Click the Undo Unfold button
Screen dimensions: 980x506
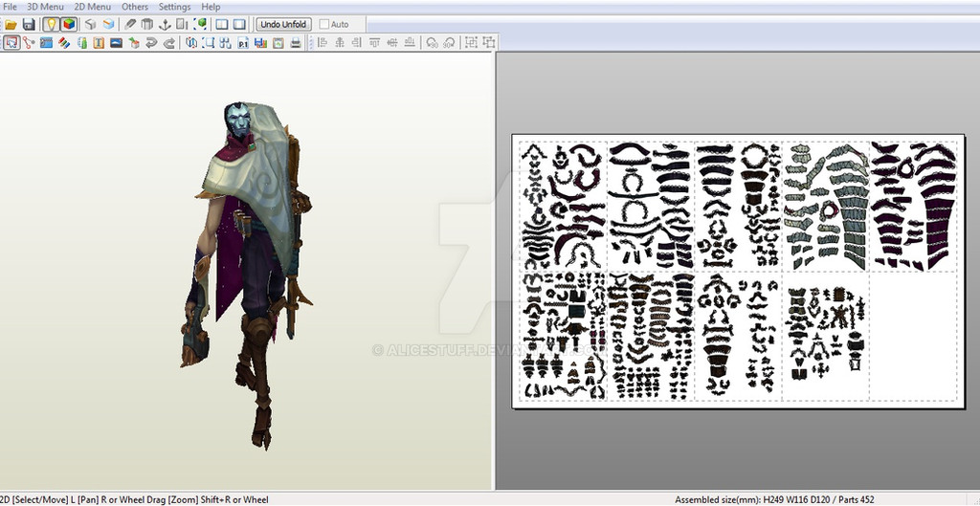283,24
